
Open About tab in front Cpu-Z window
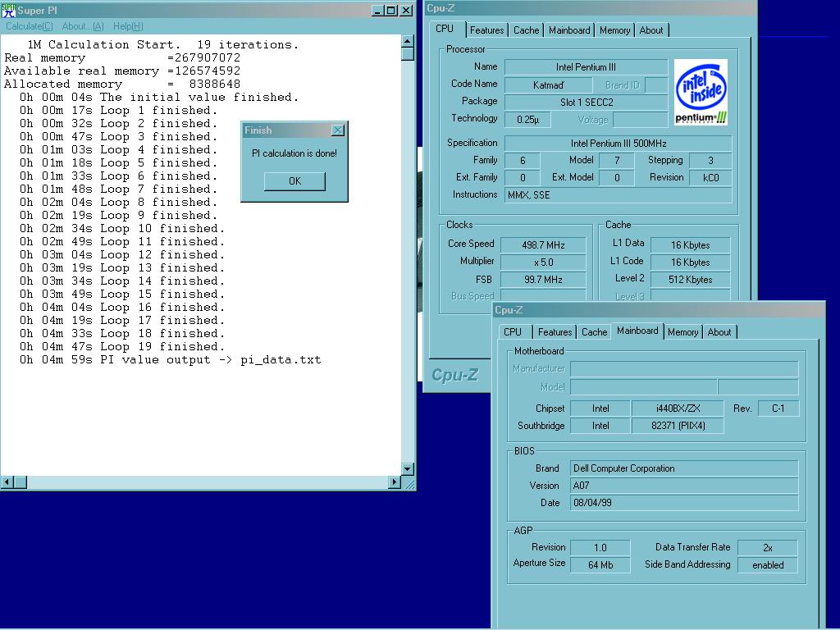[719, 332]
